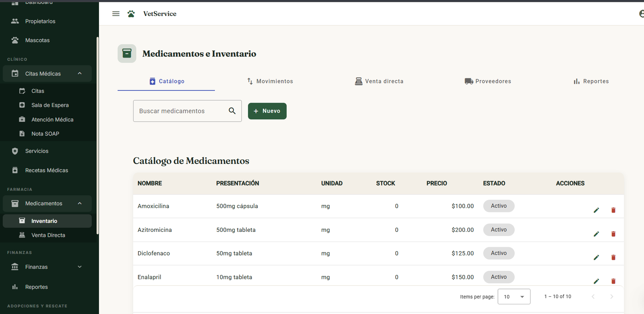644x314 pixels.
Task: Expand the Finanzas section chevron
Action: [x=80, y=266]
